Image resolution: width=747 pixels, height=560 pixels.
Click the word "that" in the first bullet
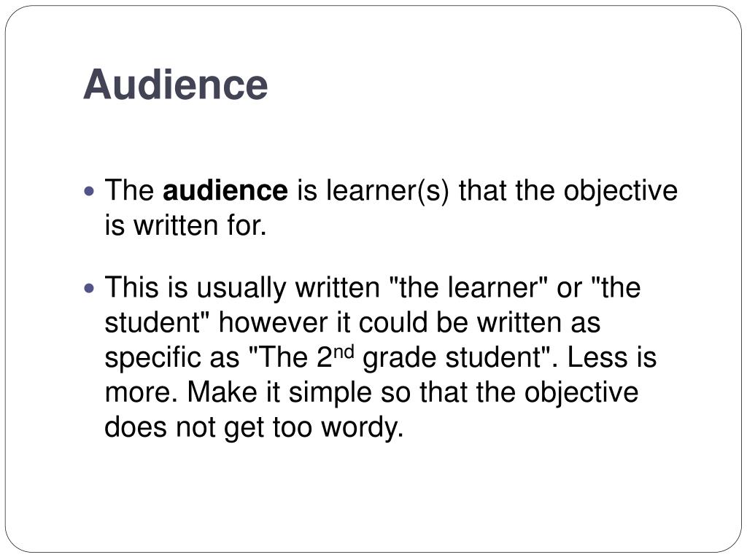pyautogui.click(x=482, y=190)
